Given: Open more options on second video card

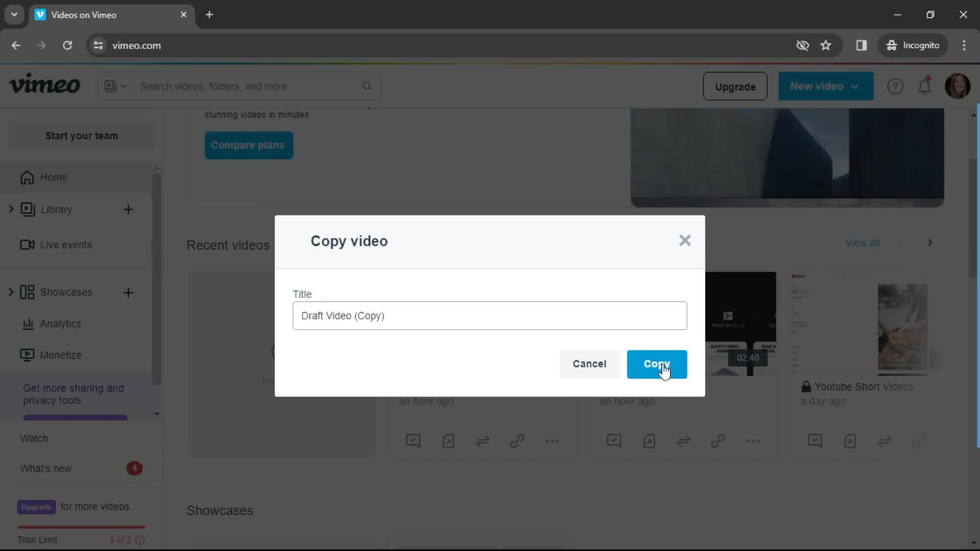Looking at the screenshot, I should click(x=552, y=441).
